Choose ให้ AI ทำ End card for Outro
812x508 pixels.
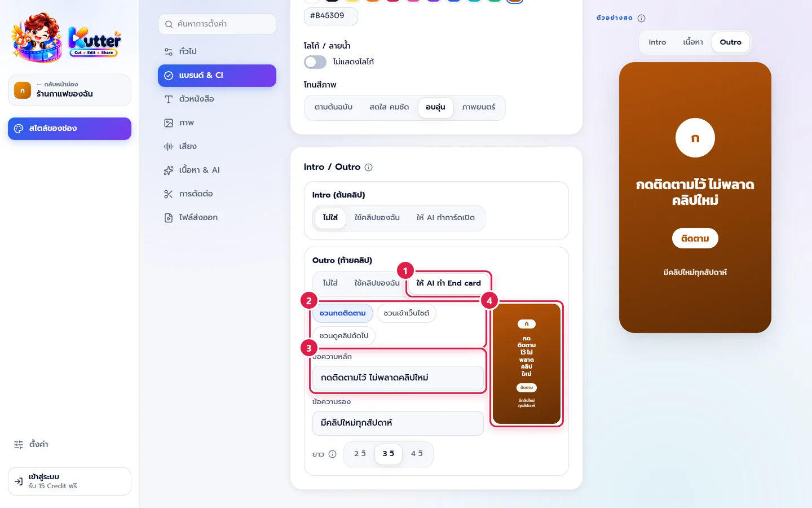coord(449,283)
